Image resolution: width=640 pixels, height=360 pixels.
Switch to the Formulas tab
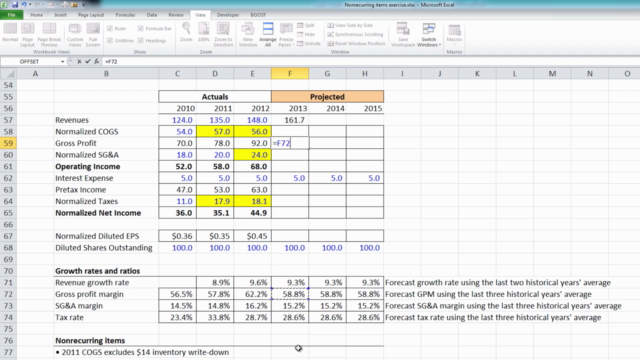[x=125, y=15]
